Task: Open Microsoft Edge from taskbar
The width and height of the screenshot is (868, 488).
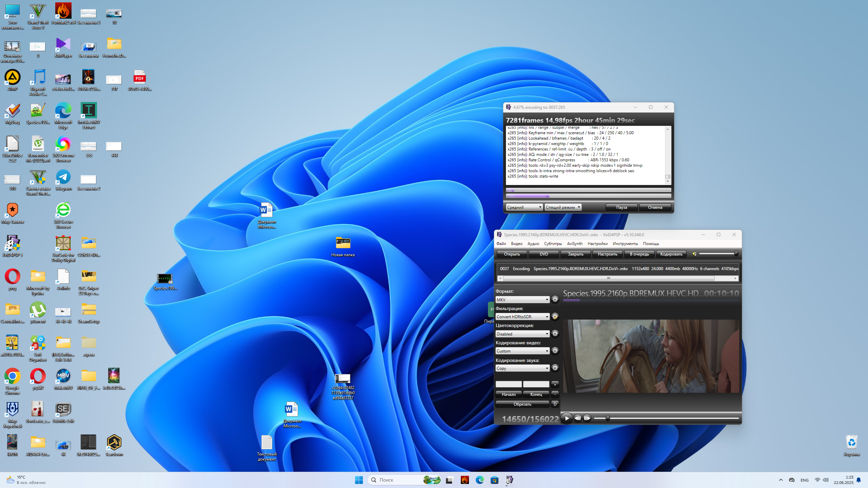Action: [479, 480]
